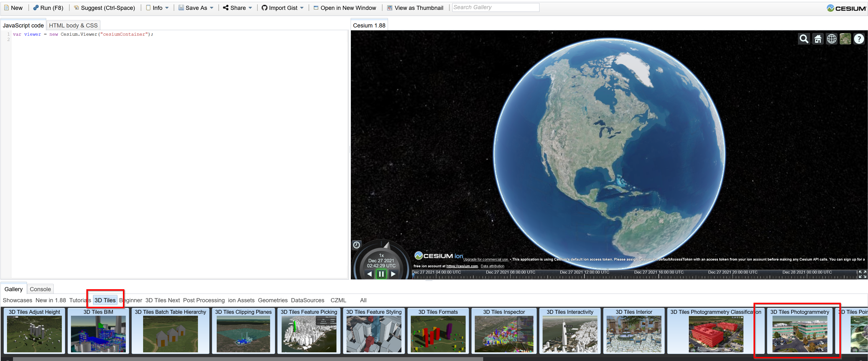The width and height of the screenshot is (868, 361).
Task: Run the code with Run (F8)
Action: 48,8
